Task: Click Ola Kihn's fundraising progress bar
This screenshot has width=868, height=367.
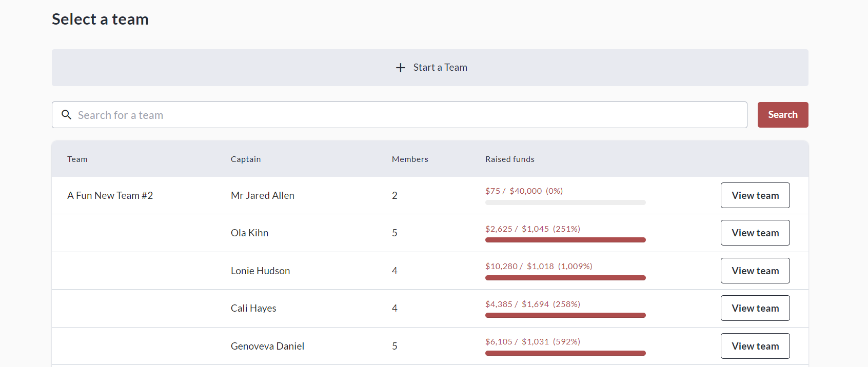Action: coord(565,240)
